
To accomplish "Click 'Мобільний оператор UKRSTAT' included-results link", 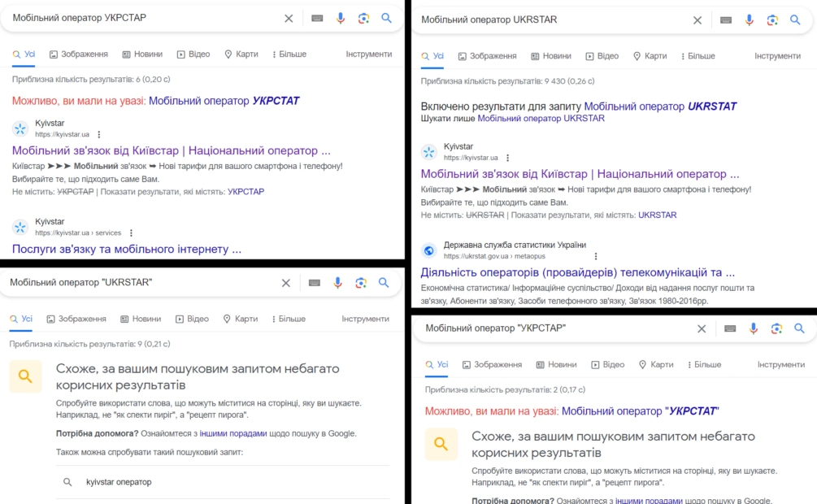I will (x=660, y=106).
